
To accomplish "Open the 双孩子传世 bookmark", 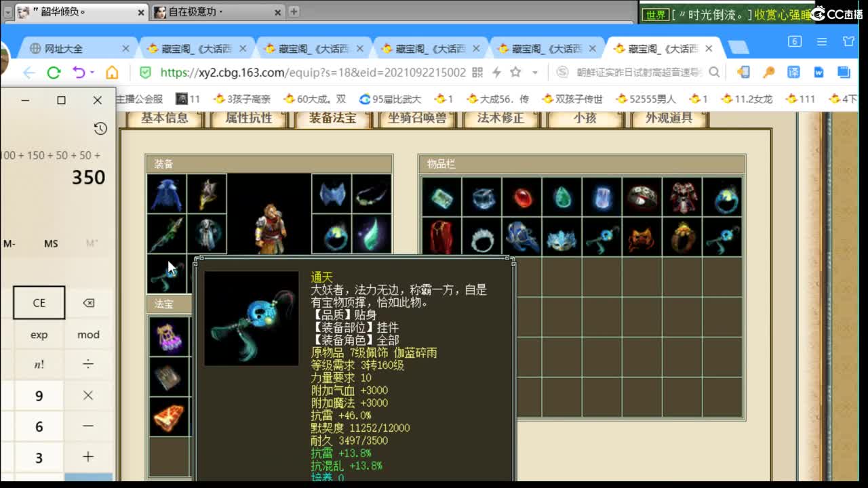I will (x=572, y=99).
